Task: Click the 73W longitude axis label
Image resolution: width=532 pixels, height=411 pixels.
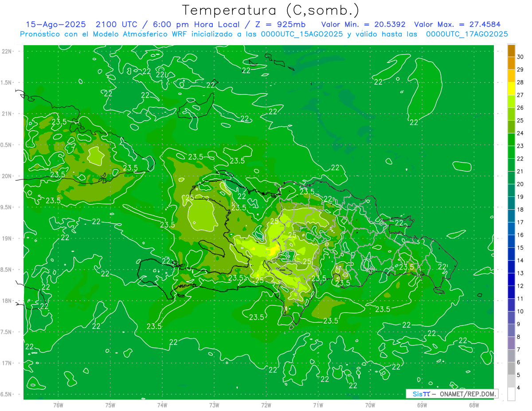Action: tap(214, 405)
